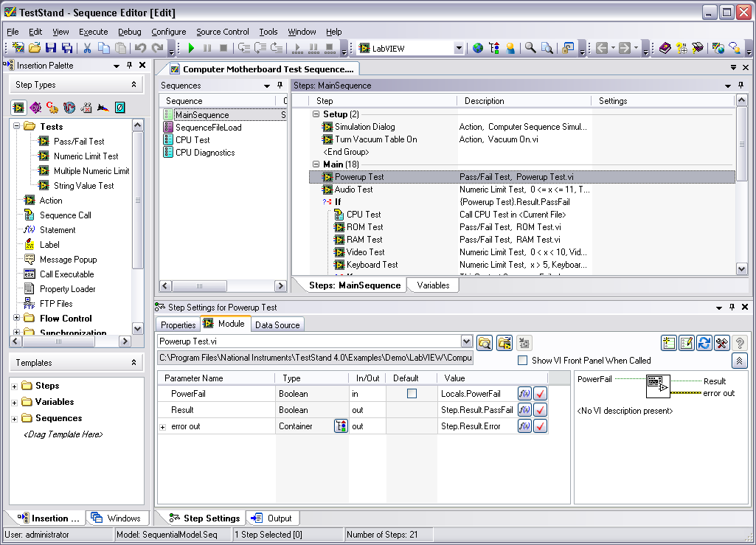Open expression editor for Locals.PowerFail value
This screenshot has width=756, height=545.
pos(524,394)
